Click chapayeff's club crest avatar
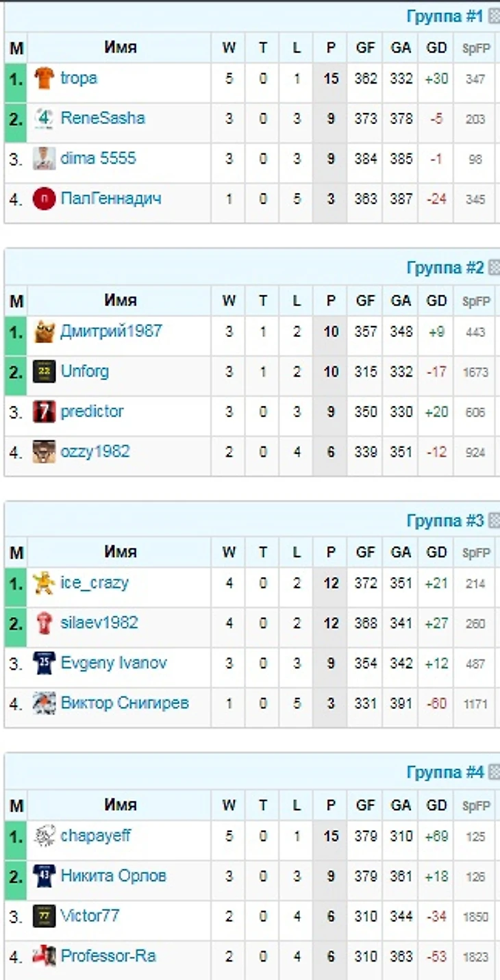 tap(44, 836)
